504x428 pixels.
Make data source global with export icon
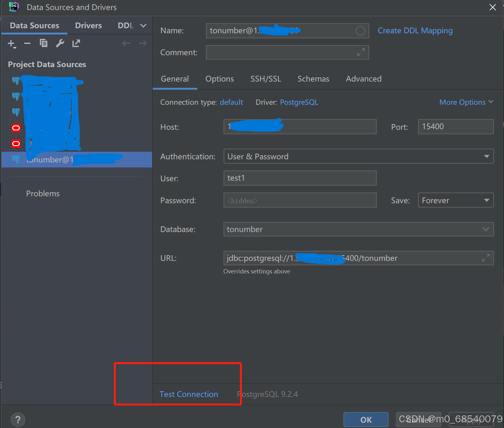pos(76,43)
